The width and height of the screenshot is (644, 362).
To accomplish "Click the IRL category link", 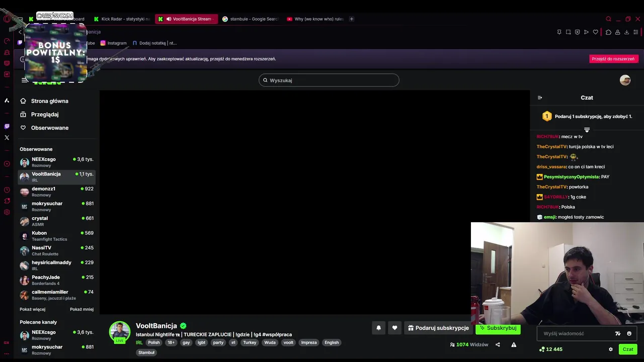I will tap(139, 342).
